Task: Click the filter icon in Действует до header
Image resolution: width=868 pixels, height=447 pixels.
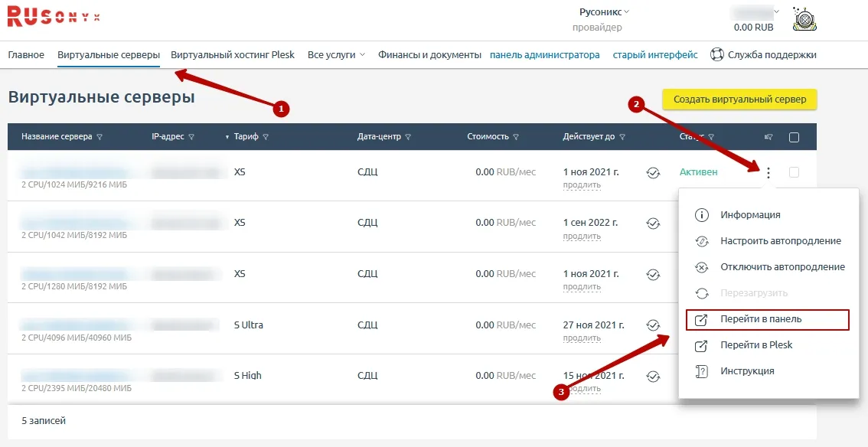Action: coord(622,137)
